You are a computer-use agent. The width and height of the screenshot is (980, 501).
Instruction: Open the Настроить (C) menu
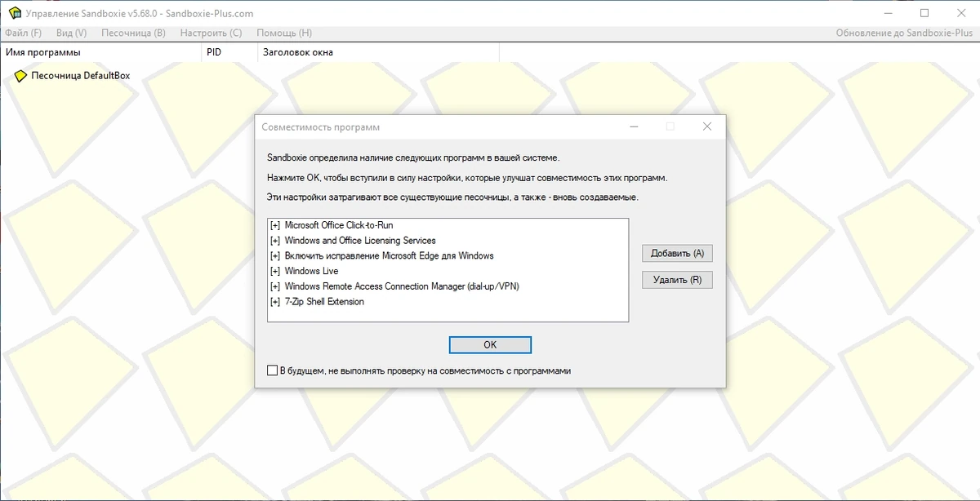pyautogui.click(x=212, y=33)
